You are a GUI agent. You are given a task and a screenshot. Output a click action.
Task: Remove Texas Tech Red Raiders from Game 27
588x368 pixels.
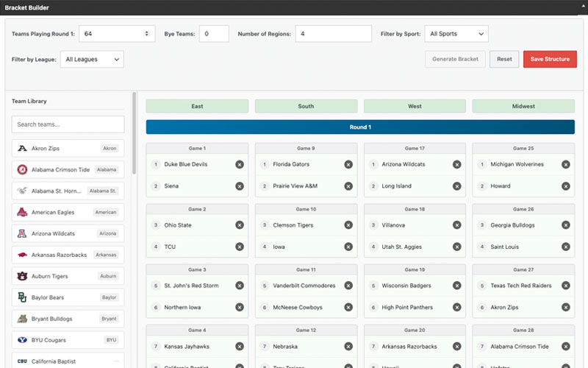pyautogui.click(x=566, y=286)
